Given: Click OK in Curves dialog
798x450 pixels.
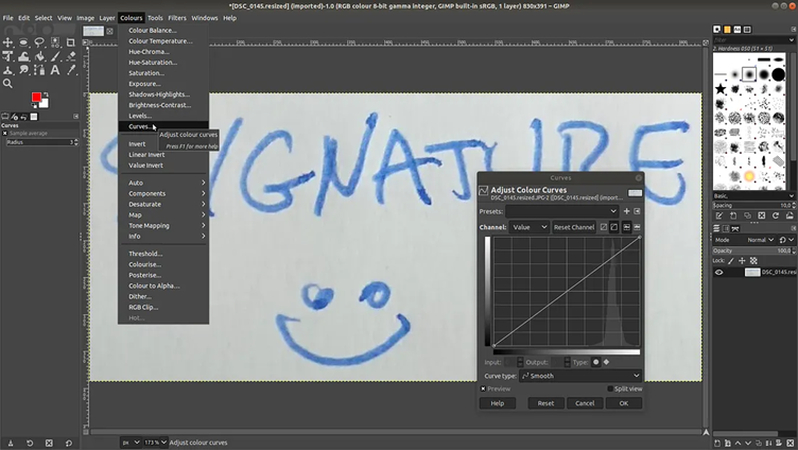Looking at the screenshot, I should 623,403.
